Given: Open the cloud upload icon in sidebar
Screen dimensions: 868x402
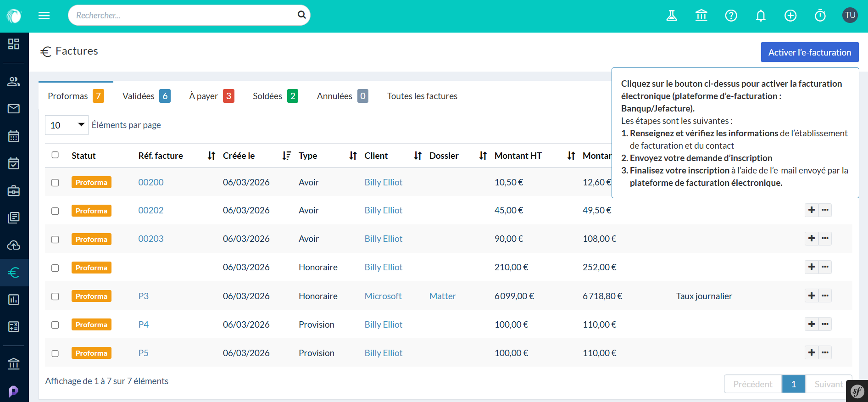Looking at the screenshot, I should pos(14,245).
